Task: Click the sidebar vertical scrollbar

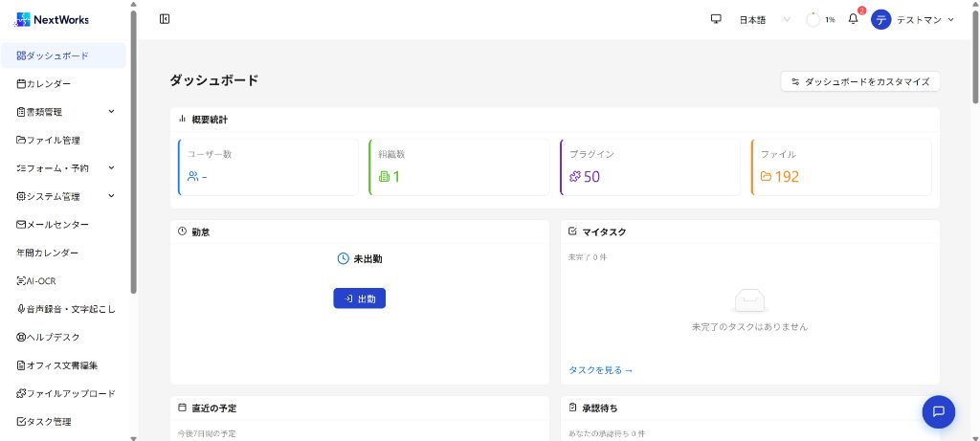Action: coord(133,152)
